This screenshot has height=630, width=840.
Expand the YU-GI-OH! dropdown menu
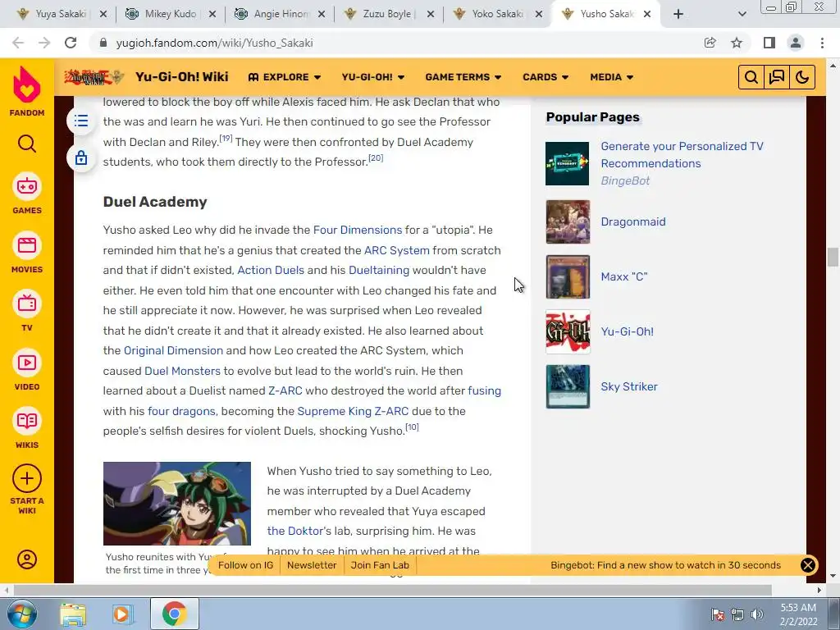tap(373, 77)
